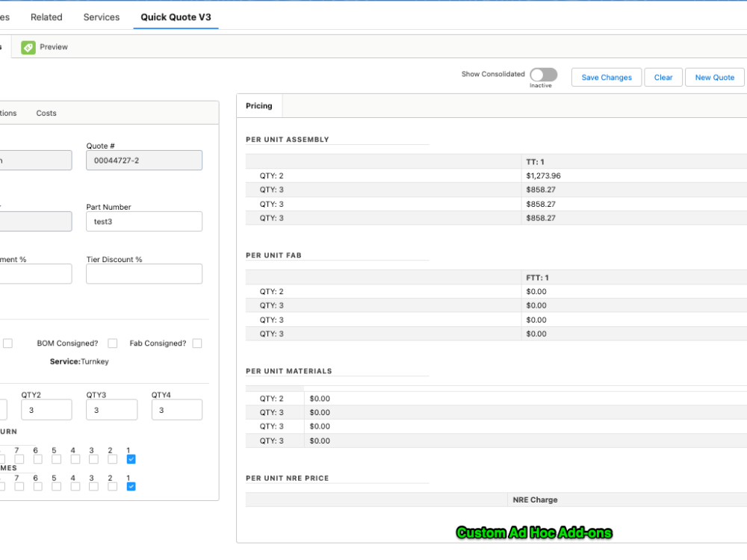
Task: Select the Pricing tab
Action: coord(258,105)
